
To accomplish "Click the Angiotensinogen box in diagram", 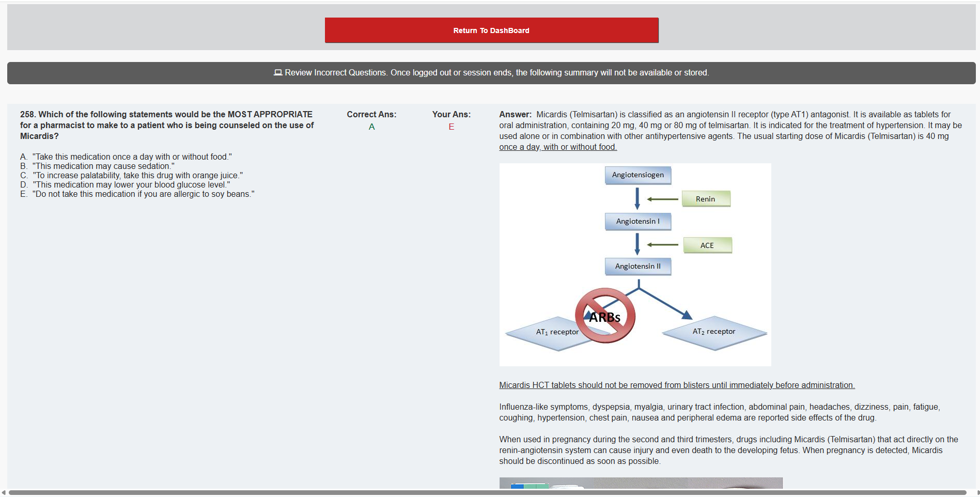I will click(638, 175).
